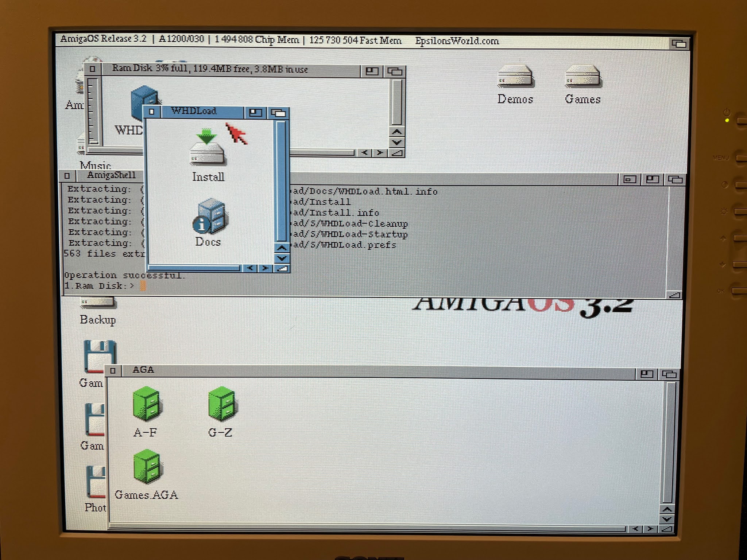Click the 'Operation successful.' shell line
The image size is (747, 560).
click(124, 275)
